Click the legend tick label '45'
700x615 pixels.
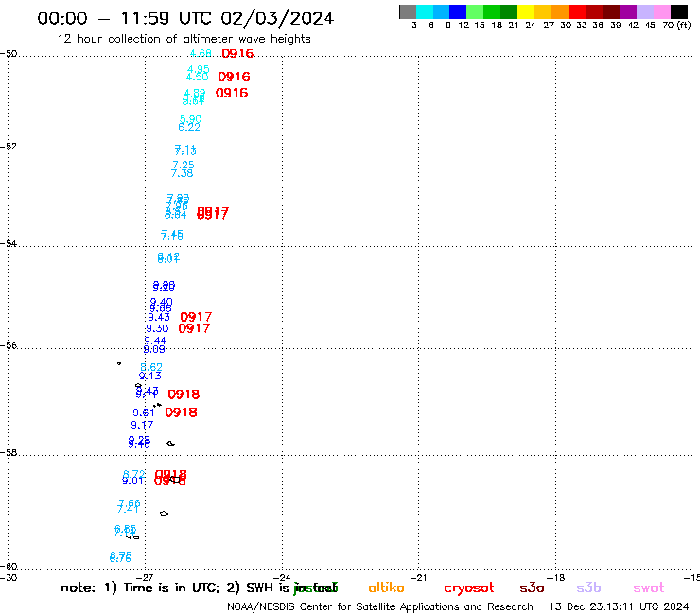(x=650, y=26)
